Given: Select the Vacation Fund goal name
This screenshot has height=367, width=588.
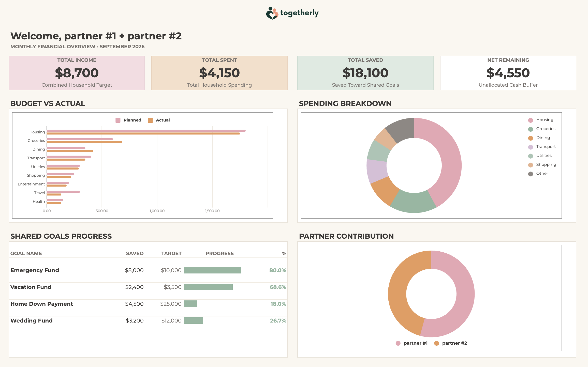Looking at the screenshot, I should coord(31,287).
